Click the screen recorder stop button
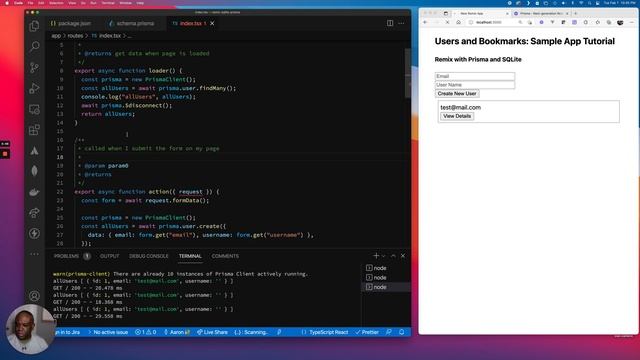Viewport: 640px width, 360px height. point(5,154)
